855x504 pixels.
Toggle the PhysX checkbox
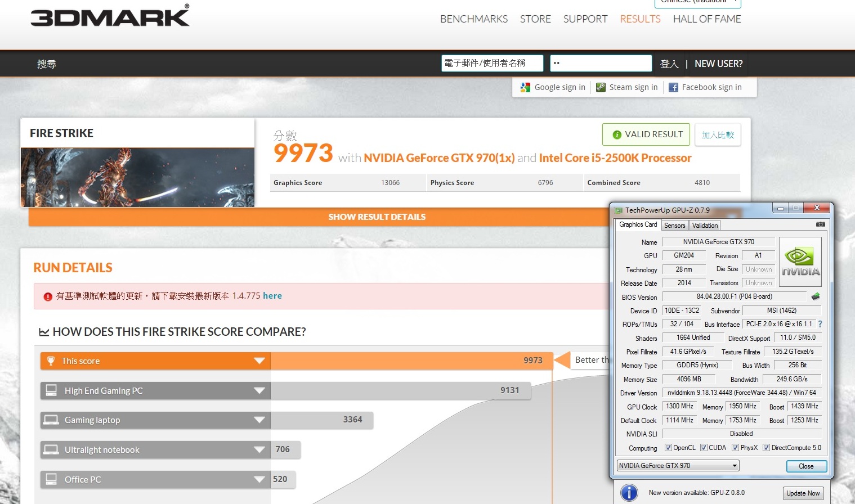click(x=735, y=448)
